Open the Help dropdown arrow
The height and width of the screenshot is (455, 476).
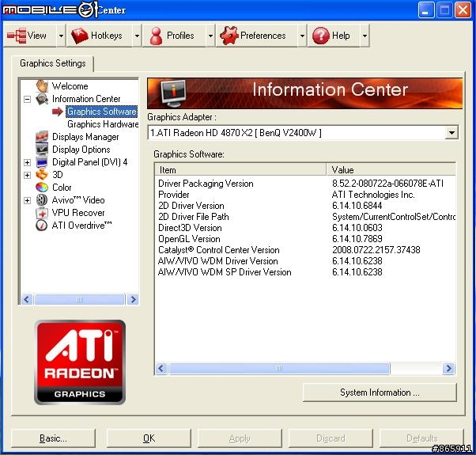(x=365, y=36)
